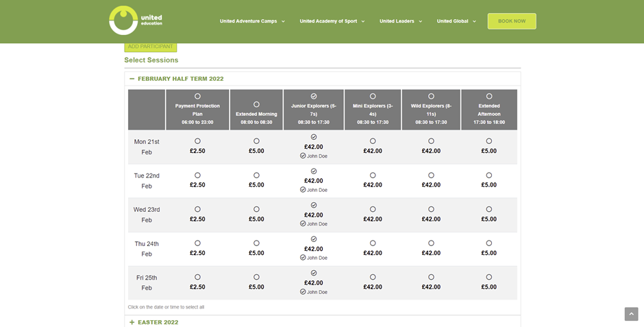This screenshot has width=644, height=327.
Task: Open United Academy of Sport menu
Action: click(x=332, y=21)
